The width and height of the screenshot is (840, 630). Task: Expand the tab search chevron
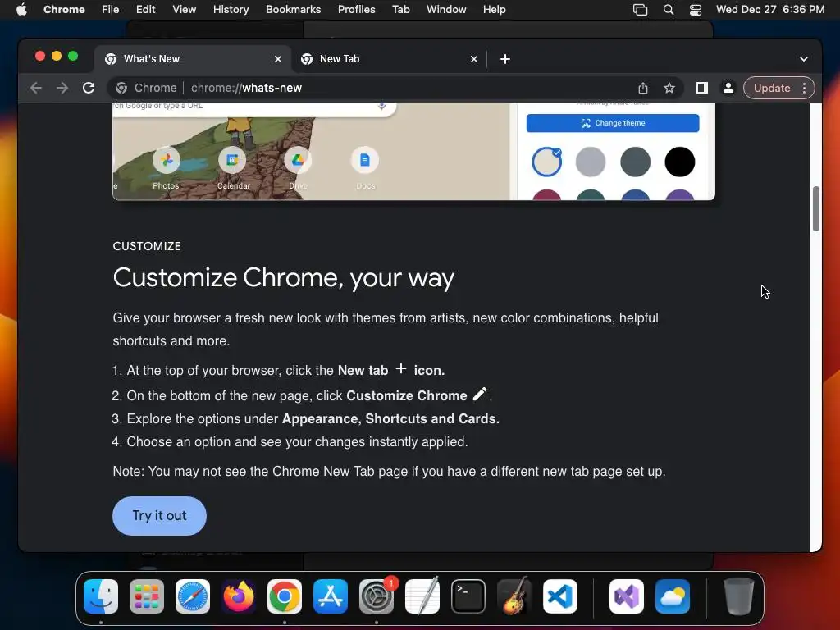804,59
